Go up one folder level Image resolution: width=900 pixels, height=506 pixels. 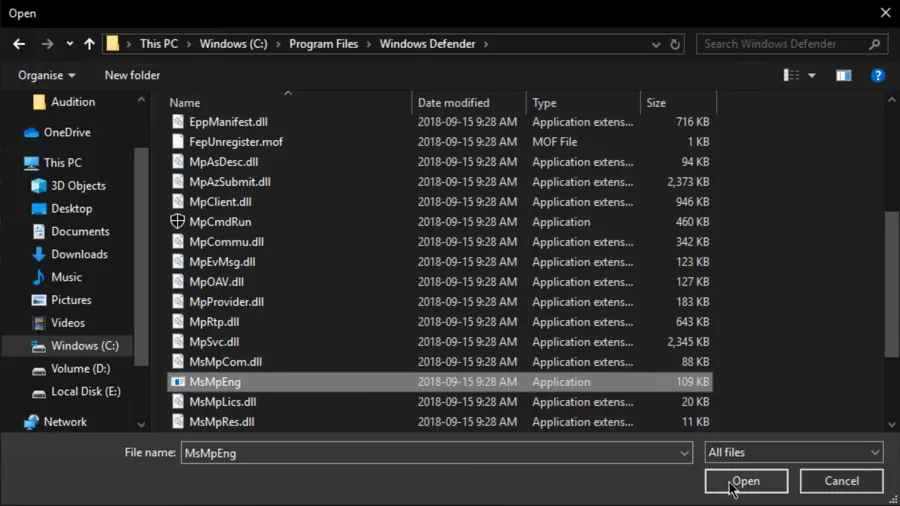coord(89,44)
